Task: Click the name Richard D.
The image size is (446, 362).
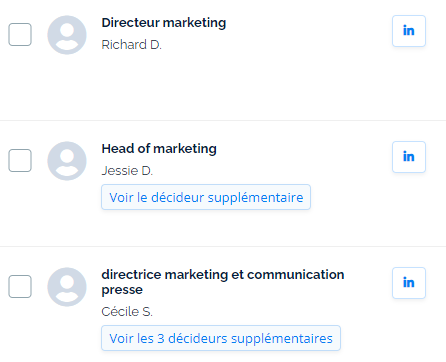Action: 131,45
